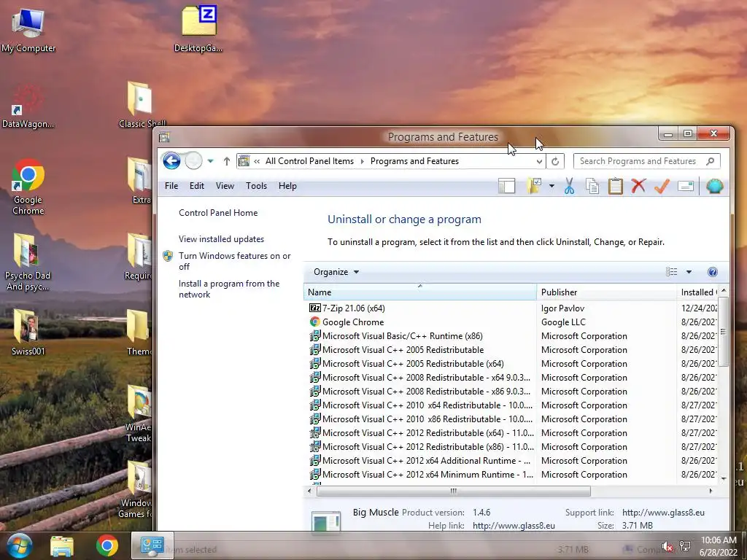This screenshot has width=747, height=560.
Task: Click the orange checkmark toolbar icon
Action: click(x=662, y=186)
